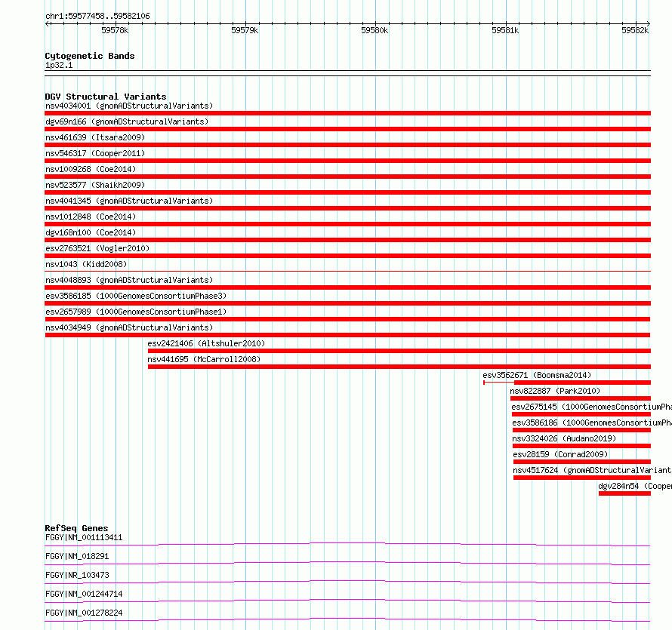Open the nsv822887 (Park2010) entry

pos(555,391)
